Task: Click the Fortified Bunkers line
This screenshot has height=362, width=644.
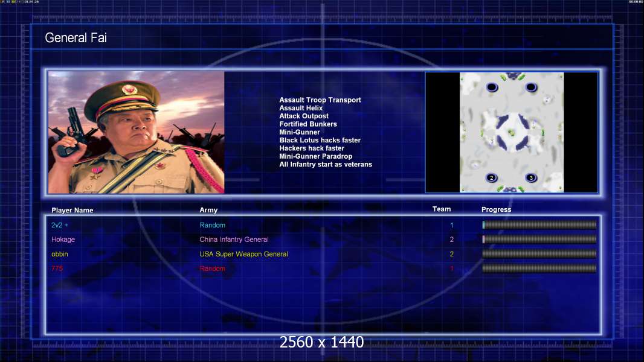Action: (308, 124)
